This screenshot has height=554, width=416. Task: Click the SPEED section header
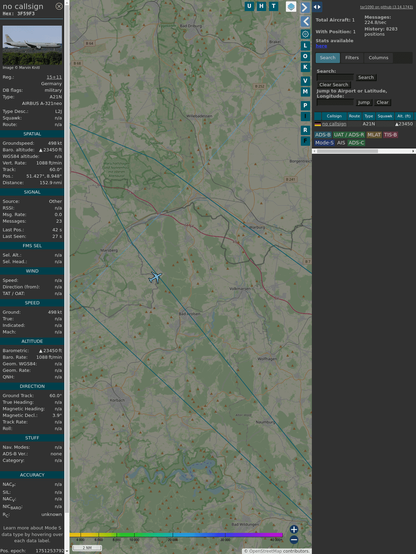32,303
